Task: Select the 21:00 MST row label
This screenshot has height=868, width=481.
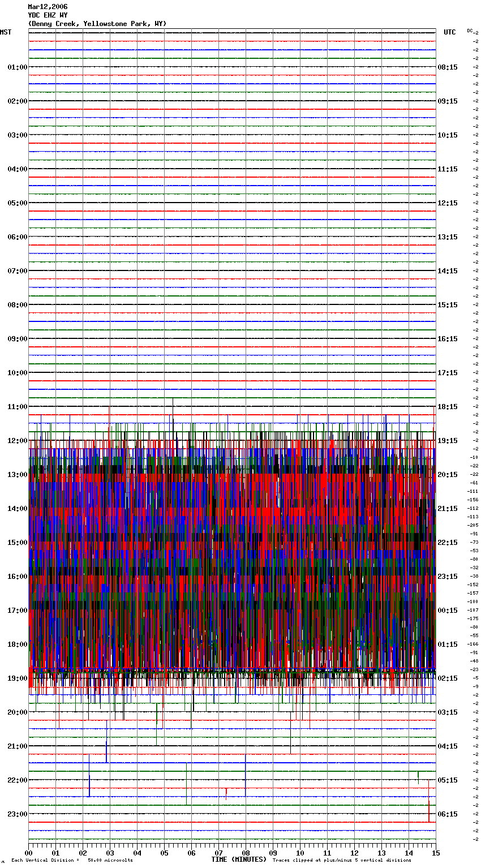Action: pos(17,746)
